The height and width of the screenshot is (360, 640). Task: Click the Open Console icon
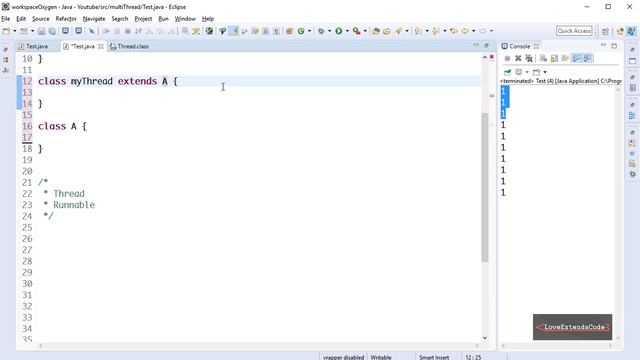(536, 72)
